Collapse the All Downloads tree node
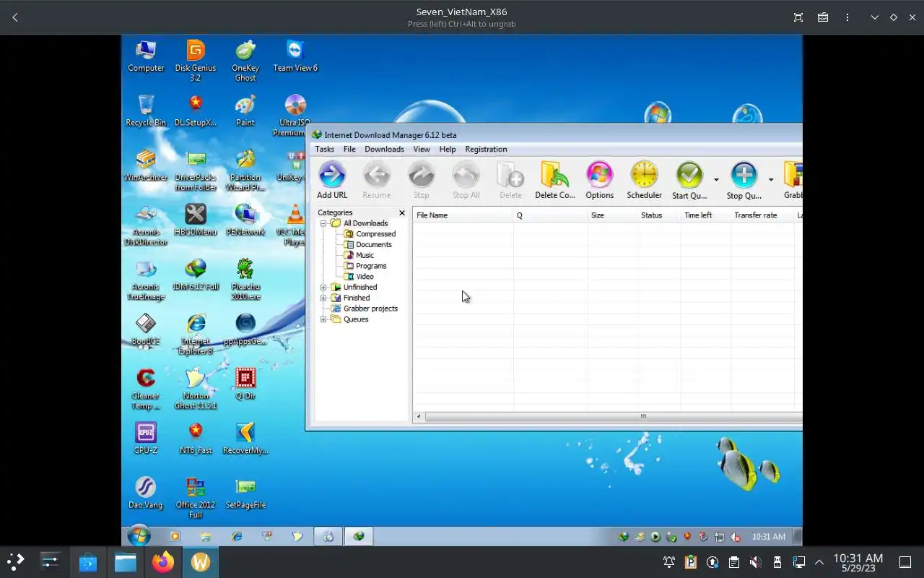 (323, 223)
